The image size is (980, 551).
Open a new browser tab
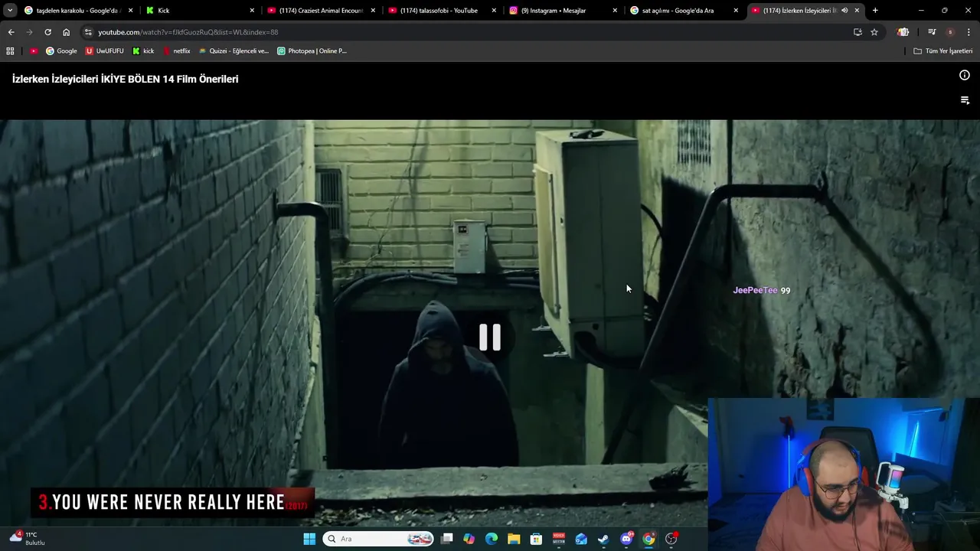tap(875, 11)
